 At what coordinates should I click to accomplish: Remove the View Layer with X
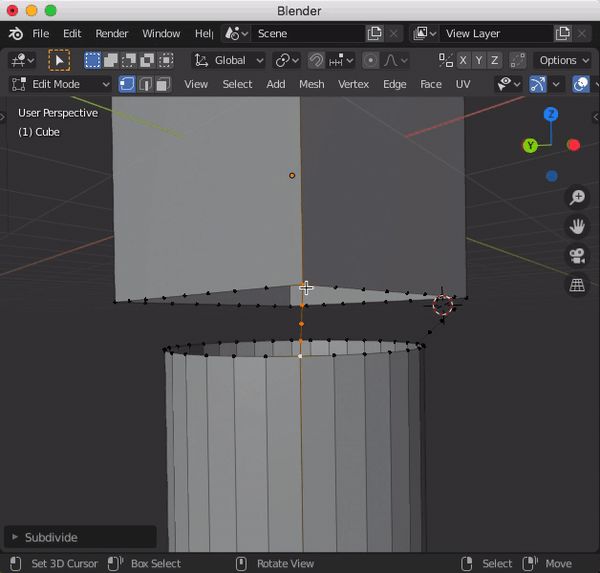(582, 34)
